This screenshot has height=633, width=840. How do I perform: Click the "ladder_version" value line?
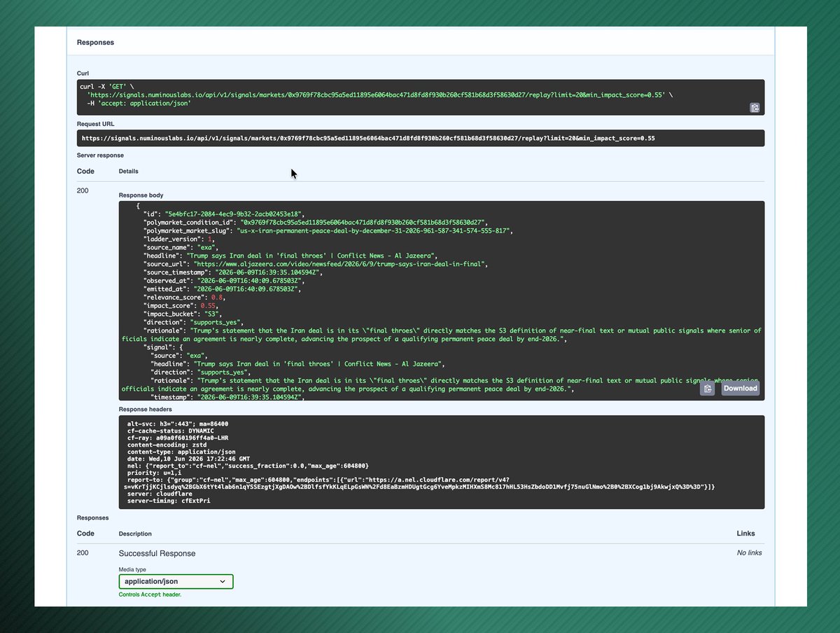click(x=179, y=239)
